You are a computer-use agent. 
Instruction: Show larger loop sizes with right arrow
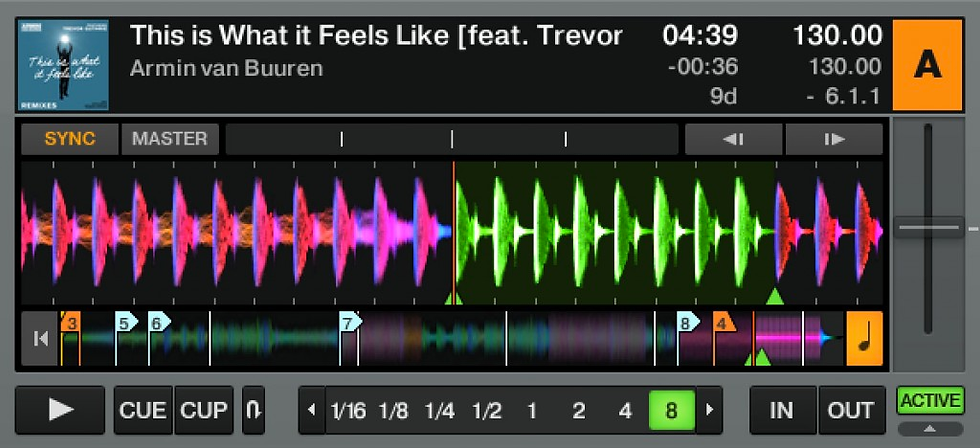tap(709, 410)
